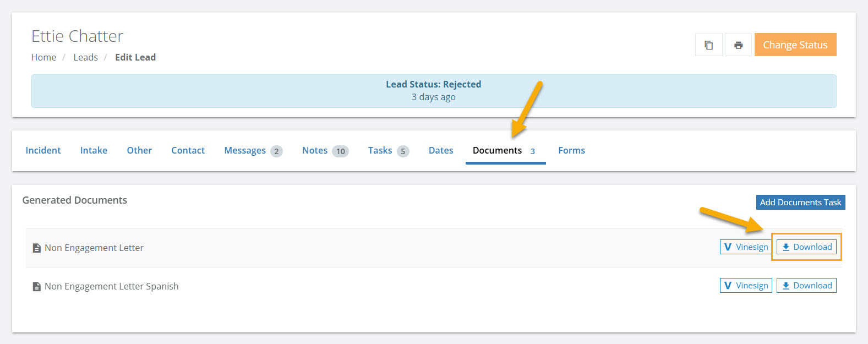Viewport: 868px width, 344px height.
Task: Open the Messages tab
Action: tap(253, 151)
